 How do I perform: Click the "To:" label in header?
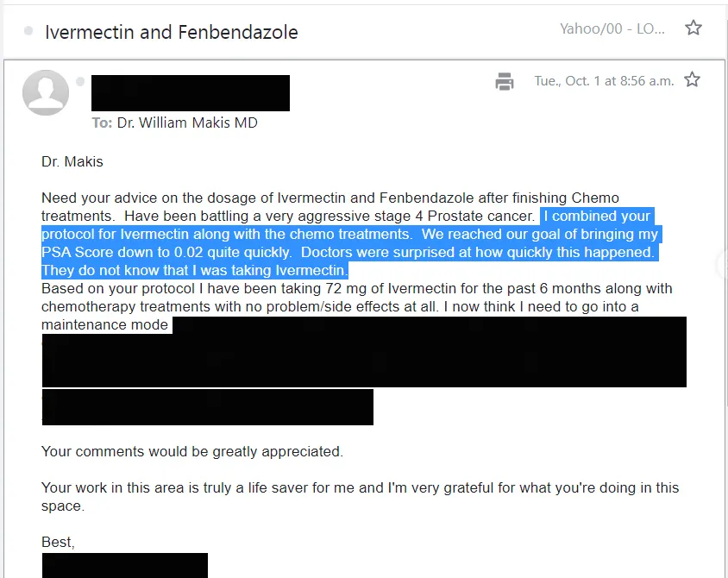(x=102, y=123)
